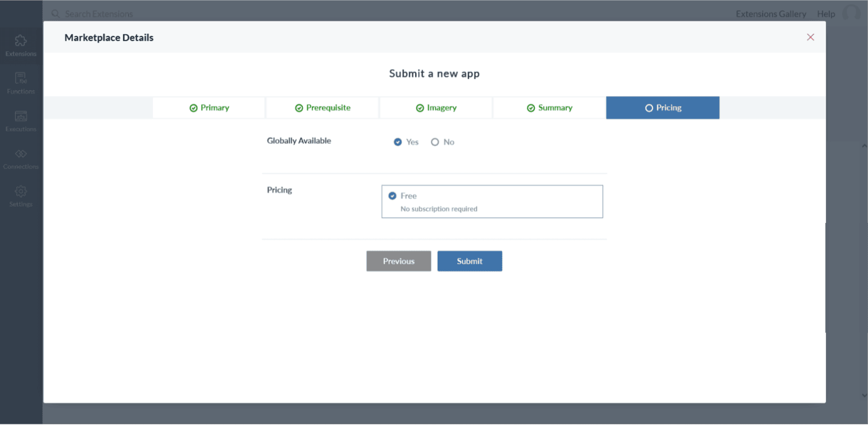Open the Prerequisite tab
This screenshot has height=425, width=868.
click(322, 107)
